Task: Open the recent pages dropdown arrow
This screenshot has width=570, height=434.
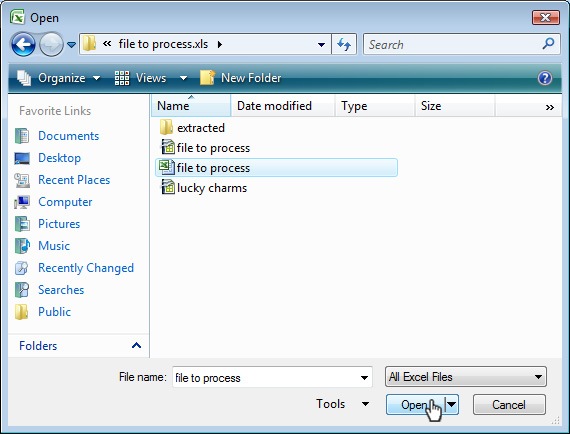Action: pos(71,45)
